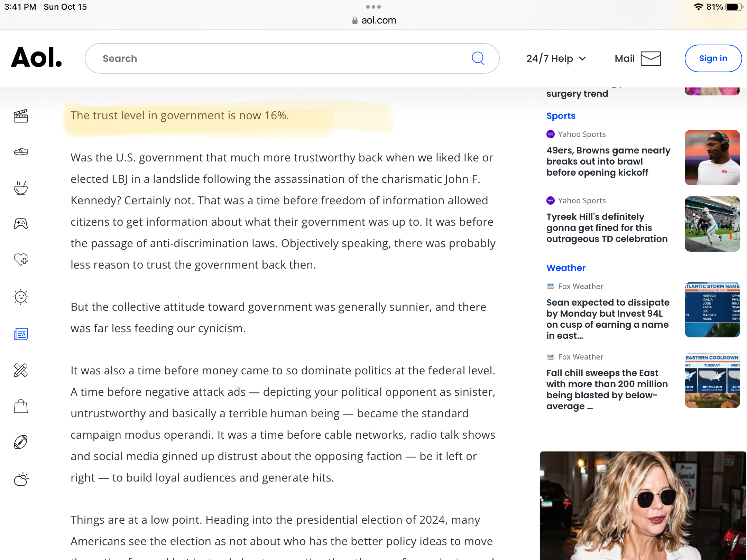Tap the 3:41 PM clock in status bar
Screen dimensions: 747x560
click(x=20, y=7)
